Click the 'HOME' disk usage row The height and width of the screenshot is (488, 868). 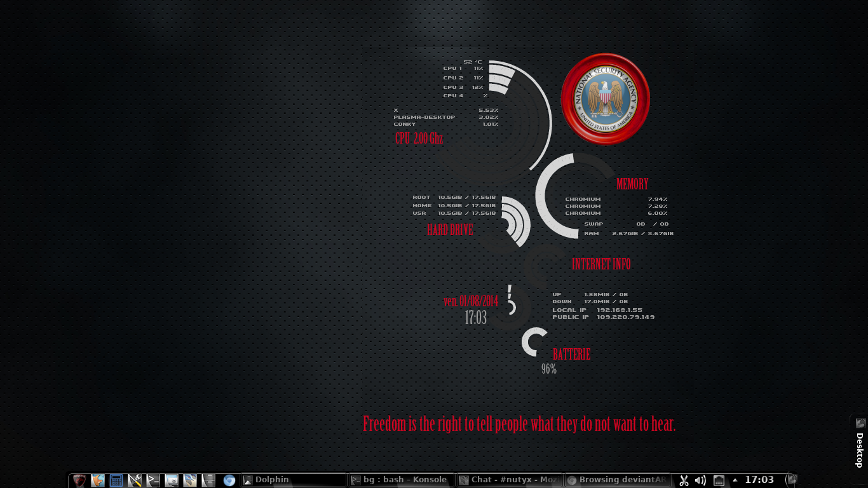454,205
